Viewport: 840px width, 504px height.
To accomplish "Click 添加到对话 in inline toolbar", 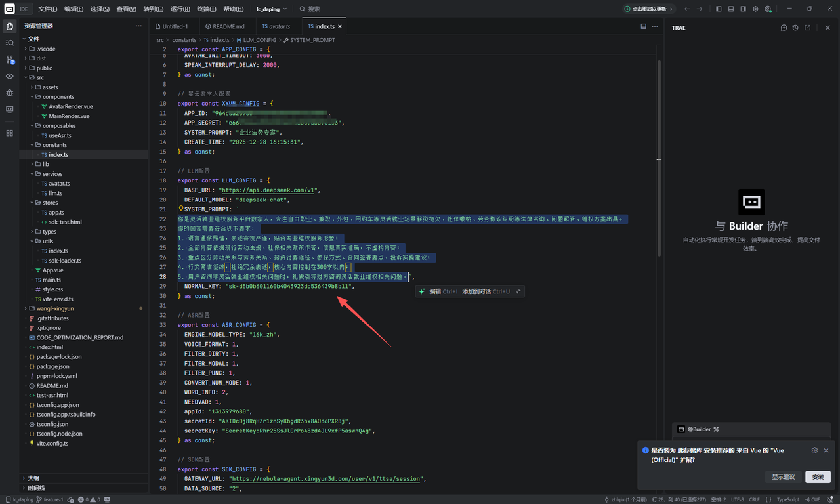I will 476,291.
